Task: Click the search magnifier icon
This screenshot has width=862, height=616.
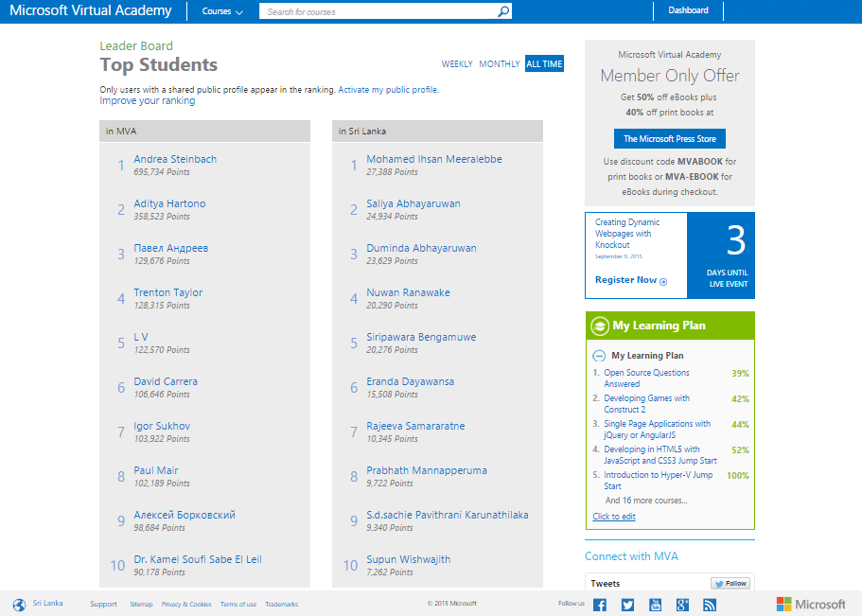Action: tap(503, 11)
